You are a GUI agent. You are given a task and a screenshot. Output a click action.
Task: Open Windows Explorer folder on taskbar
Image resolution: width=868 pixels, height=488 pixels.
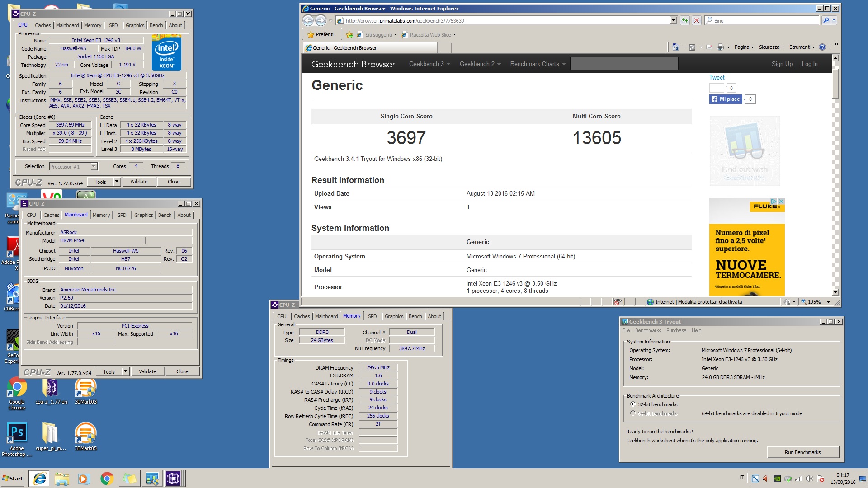coord(62,479)
